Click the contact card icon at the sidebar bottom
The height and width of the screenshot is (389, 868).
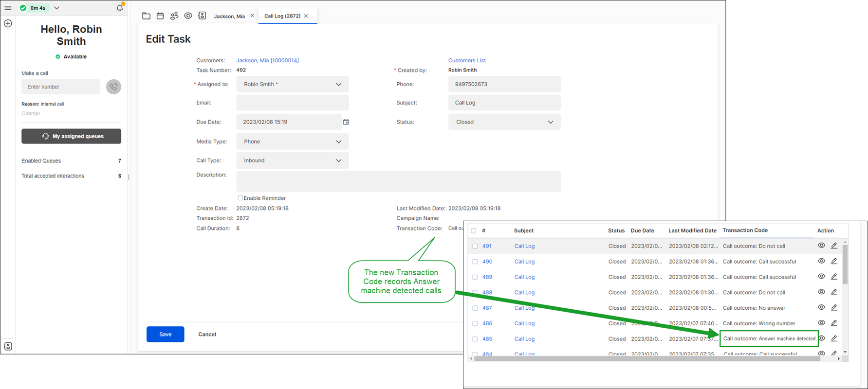8,346
